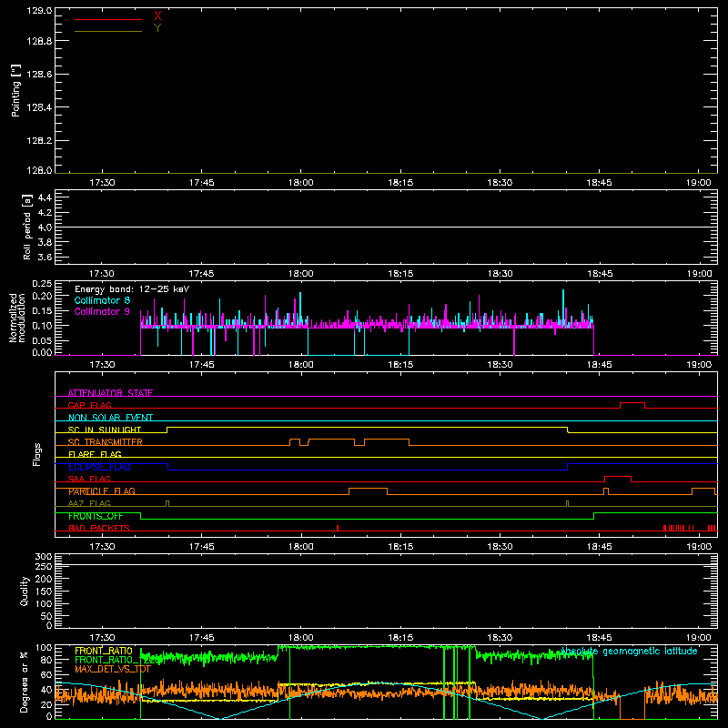The image size is (728, 728).
Task: Click the yellow "FRONT_RATIO" legend entry
Action: coord(104,651)
